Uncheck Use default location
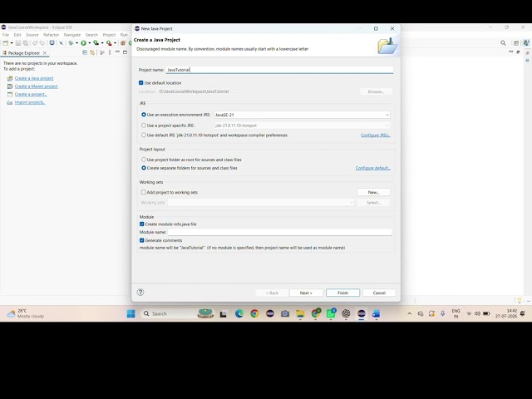Viewport: 532px width, 399px height. coord(141,83)
